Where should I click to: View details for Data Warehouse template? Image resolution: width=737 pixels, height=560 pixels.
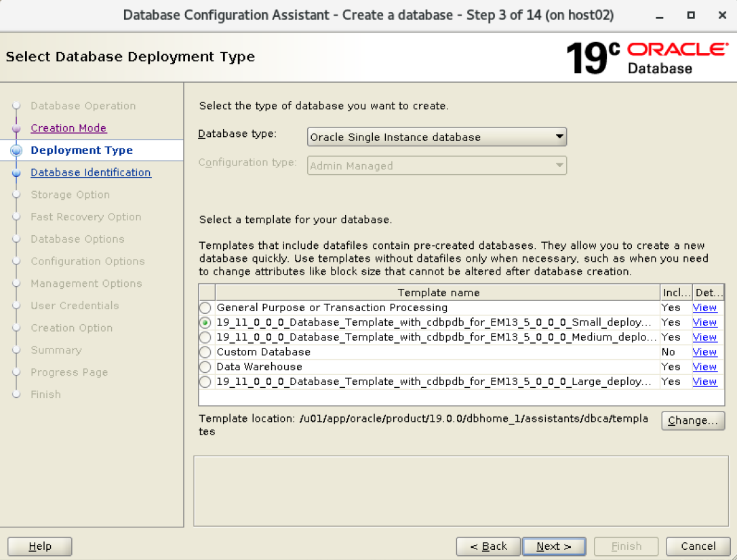point(704,367)
